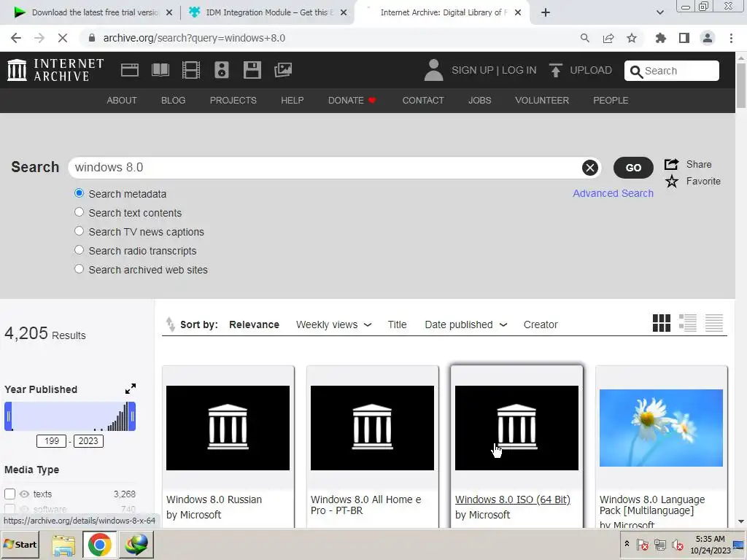This screenshot has width=747, height=560.
Task: Open the PROJECTS nav item
Action: (233, 101)
